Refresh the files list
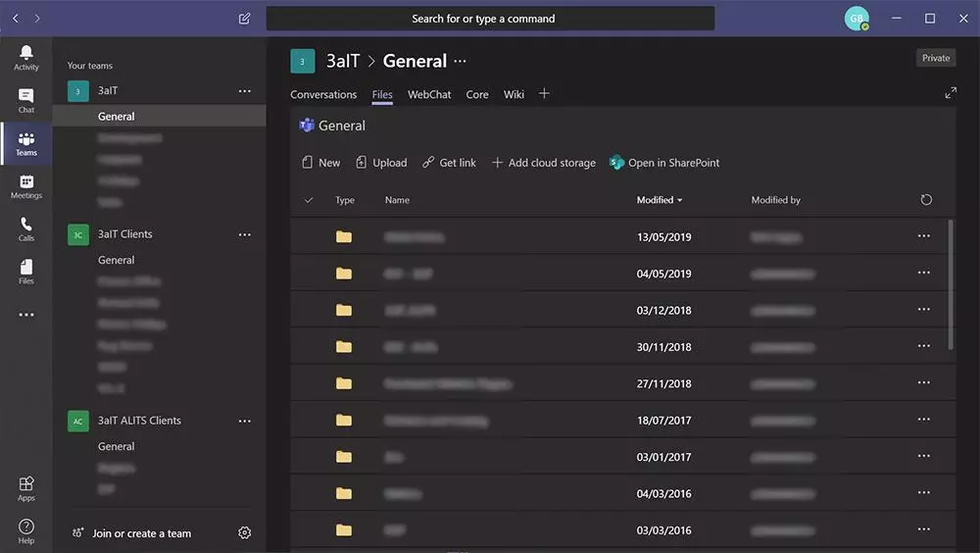The image size is (980, 553). [x=926, y=200]
